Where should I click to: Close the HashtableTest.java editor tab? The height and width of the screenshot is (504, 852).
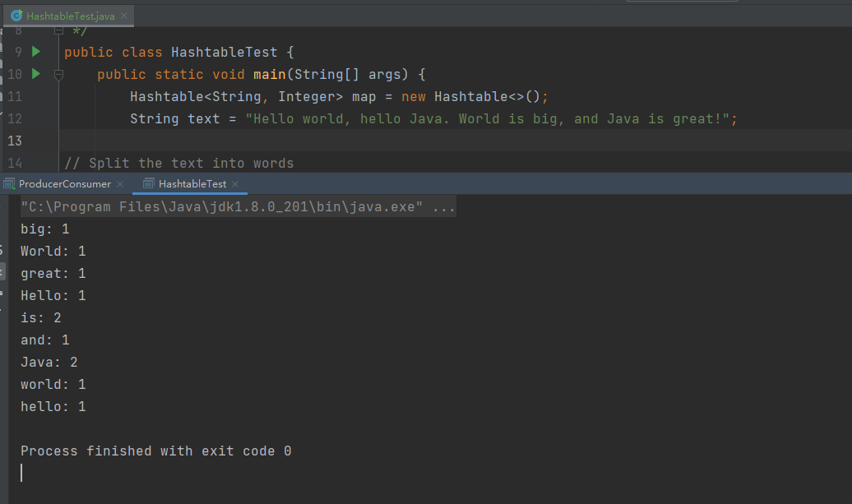pos(124,16)
